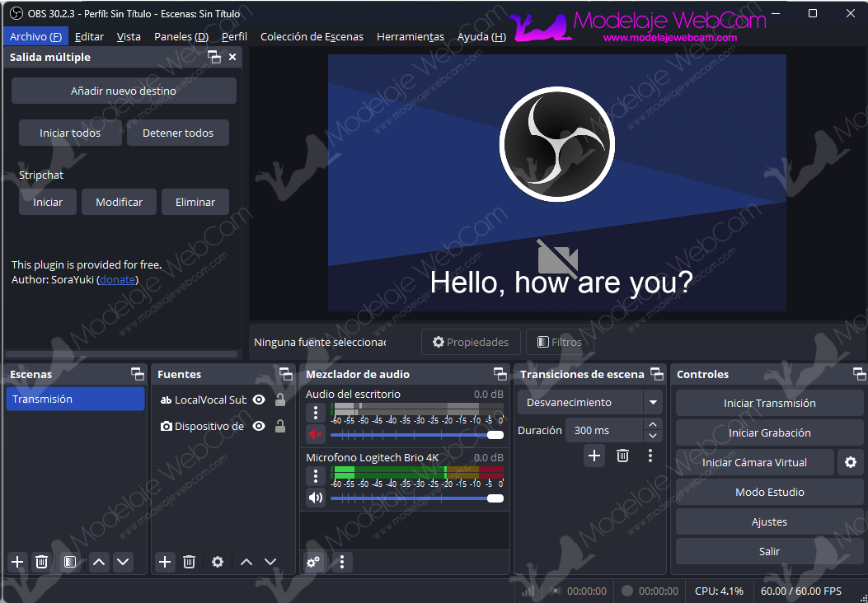868x603 pixels.
Task: Open the Colección de Escenas menu
Action: (x=312, y=36)
